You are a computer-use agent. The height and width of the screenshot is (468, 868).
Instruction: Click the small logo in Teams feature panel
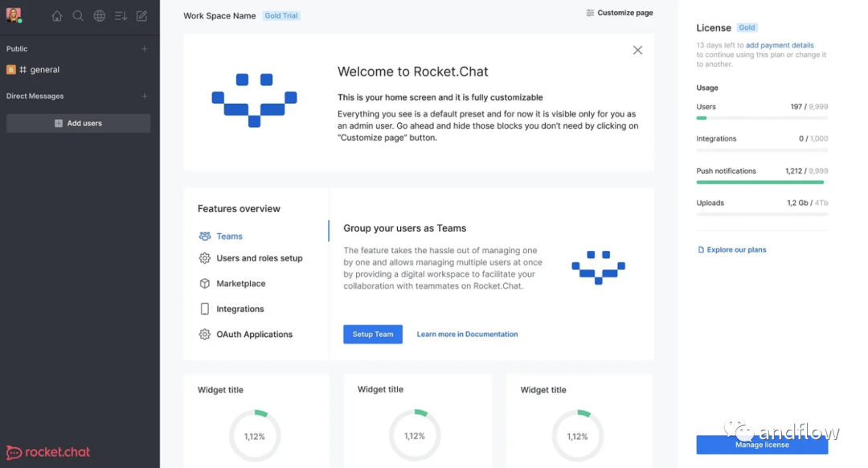click(599, 268)
